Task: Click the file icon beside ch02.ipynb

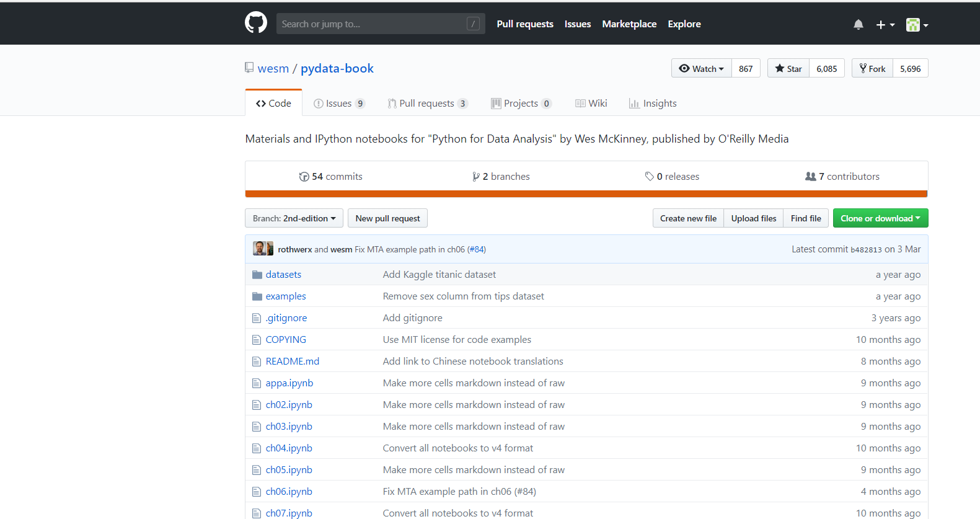Action: [x=257, y=405]
